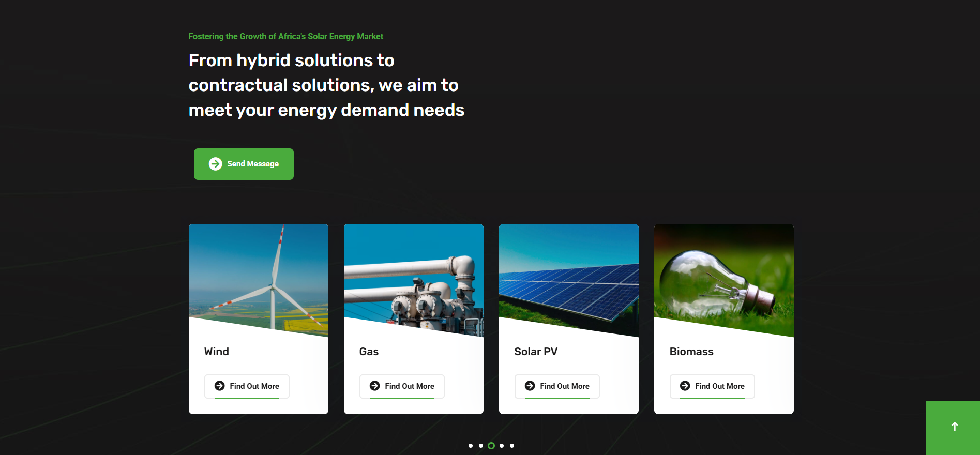Select the second carousel pagination dot
Image resolution: width=980 pixels, height=455 pixels.
pos(481,446)
